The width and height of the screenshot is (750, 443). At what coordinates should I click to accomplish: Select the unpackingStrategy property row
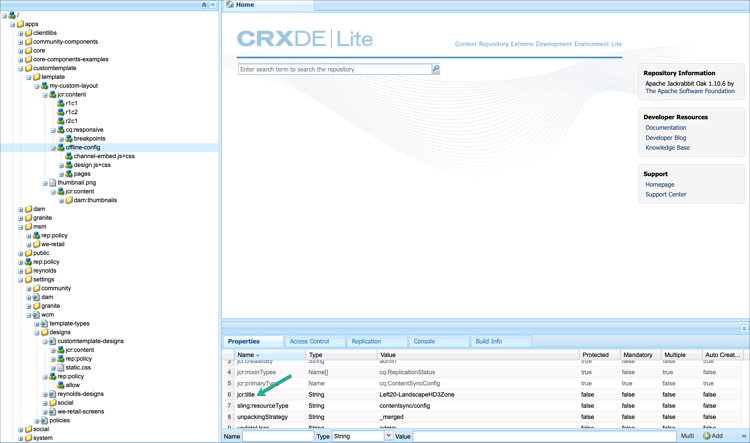(x=482, y=417)
